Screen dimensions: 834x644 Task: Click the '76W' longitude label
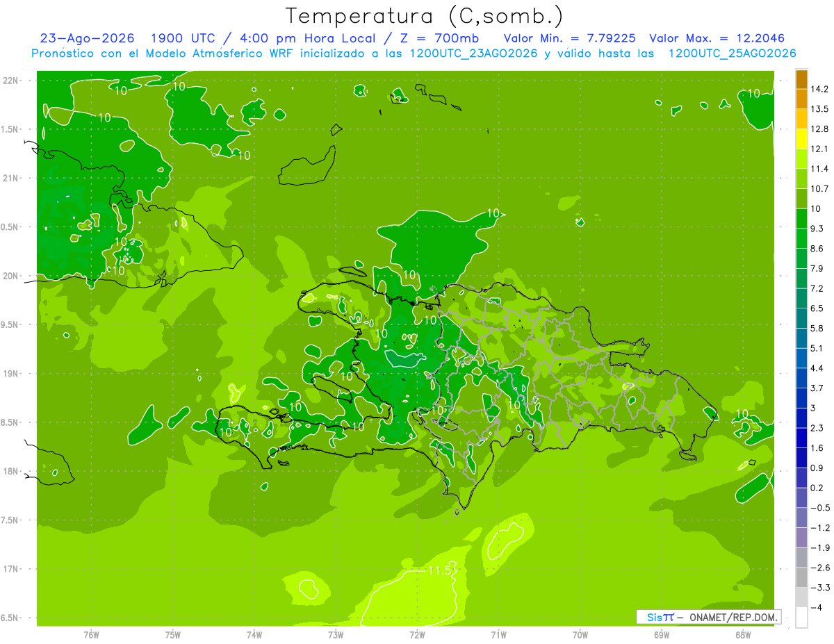coord(91,634)
